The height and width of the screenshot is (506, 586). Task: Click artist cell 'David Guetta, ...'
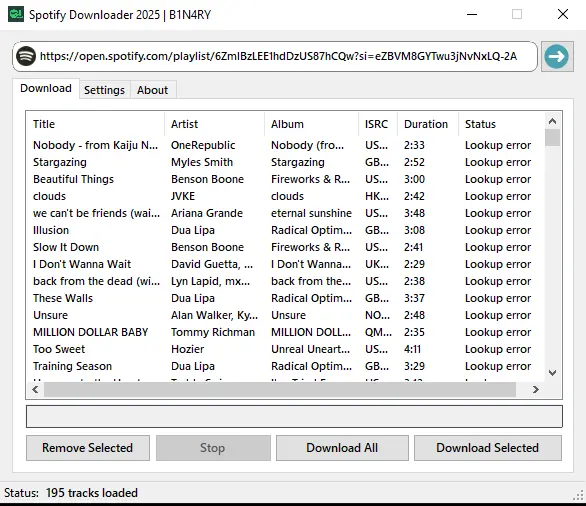212,264
